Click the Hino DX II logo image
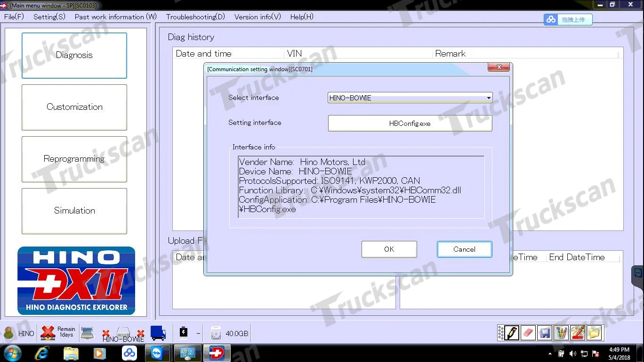This screenshot has height=362, width=644. [76, 281]
